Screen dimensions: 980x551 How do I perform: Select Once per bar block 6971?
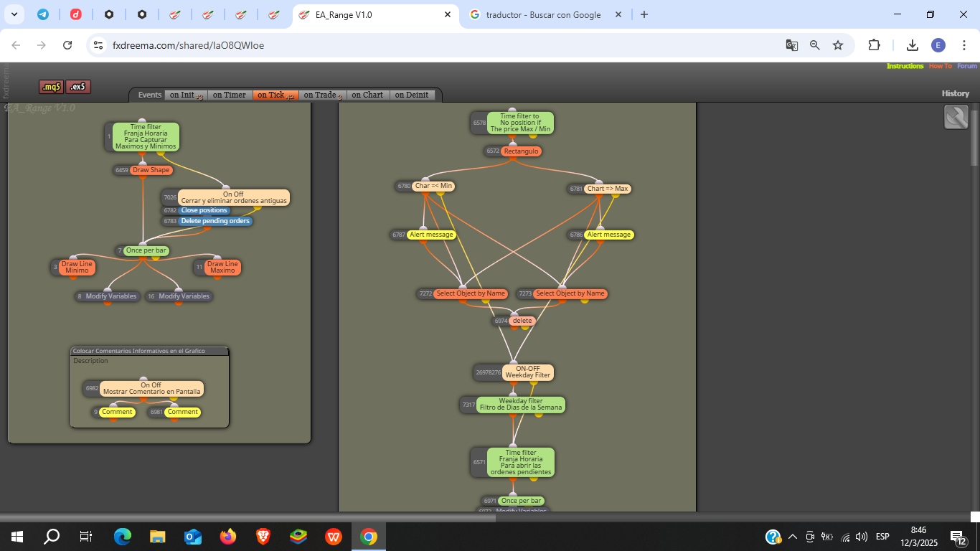pyautogui.click(x=522, y=501)
